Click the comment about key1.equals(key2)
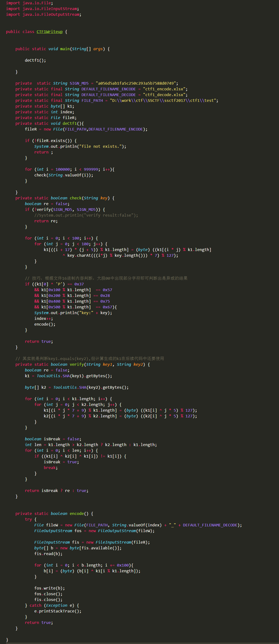Viewport: 279px width, 644px height. pos(89,359)
